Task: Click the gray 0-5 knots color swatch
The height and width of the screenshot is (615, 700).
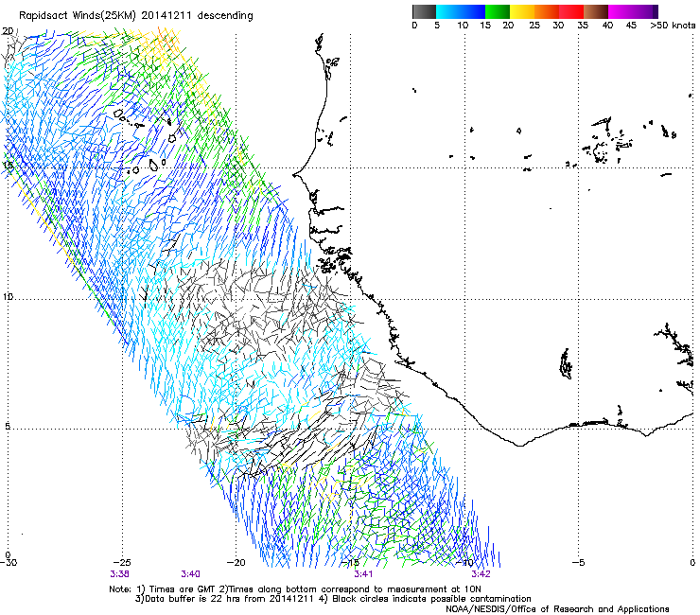Action: pos(424,11)
